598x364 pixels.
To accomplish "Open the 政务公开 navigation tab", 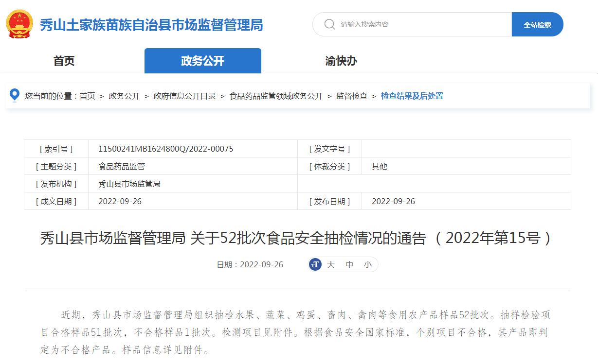I will (203, 61).
